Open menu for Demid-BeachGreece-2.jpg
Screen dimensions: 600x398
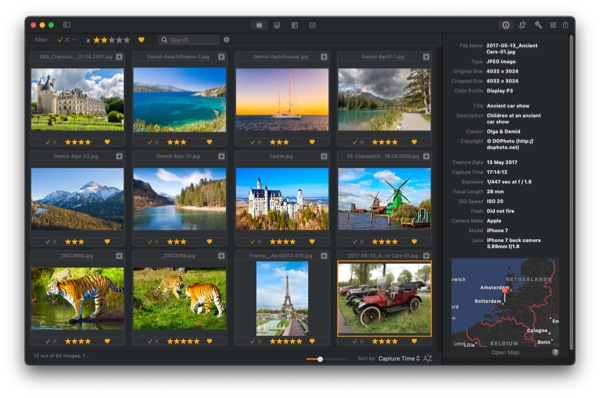click(x=222, y=57)
